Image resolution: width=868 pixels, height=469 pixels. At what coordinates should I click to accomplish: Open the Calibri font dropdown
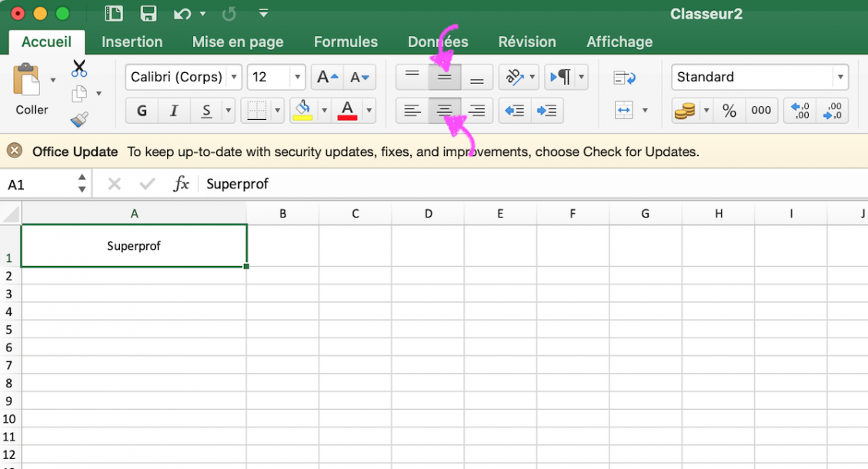[x=235, y=77]
